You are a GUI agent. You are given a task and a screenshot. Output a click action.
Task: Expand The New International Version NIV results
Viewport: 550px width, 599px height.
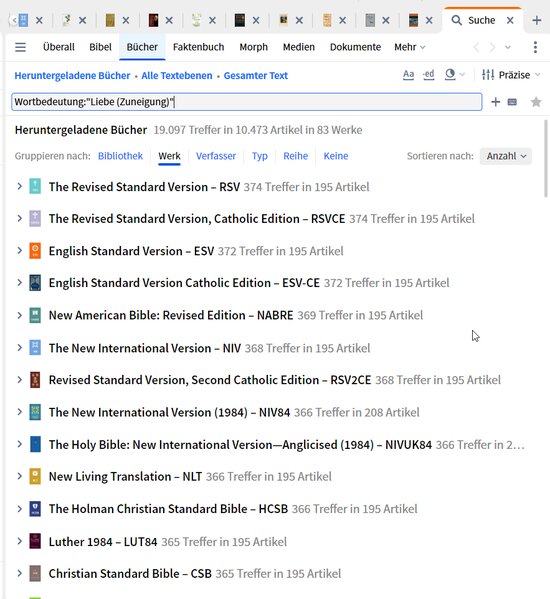point(19,348)
